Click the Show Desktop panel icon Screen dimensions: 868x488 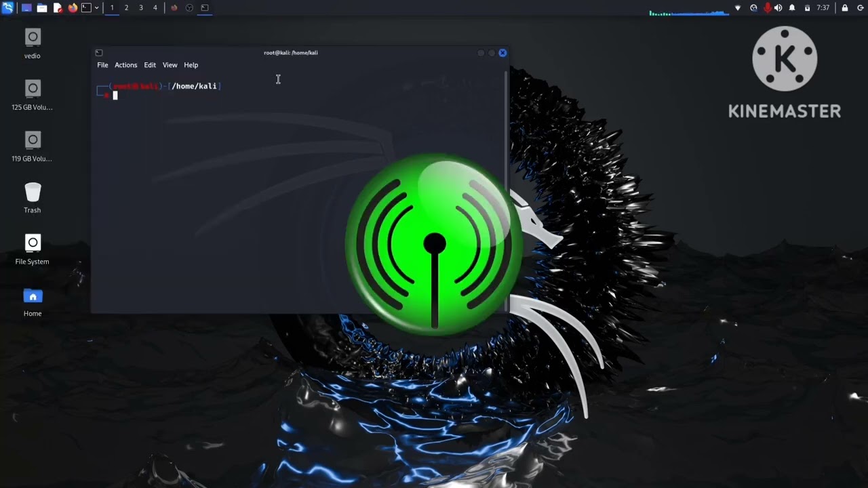pyautogui.click(x=26, y=8)
